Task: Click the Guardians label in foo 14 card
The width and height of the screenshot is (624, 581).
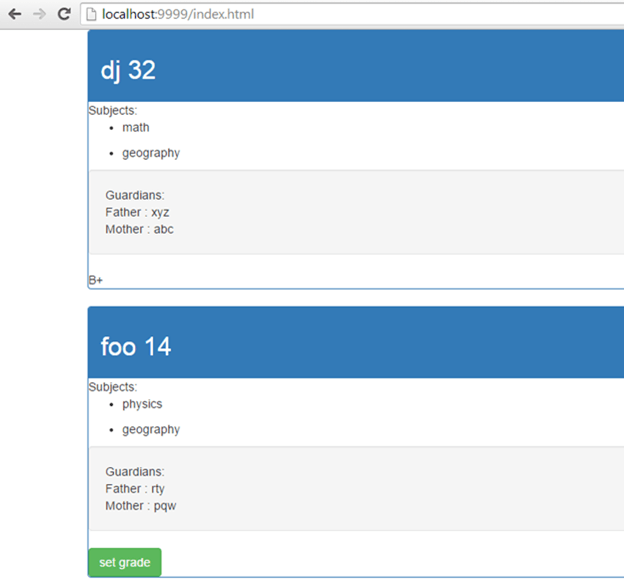Action: [135, 471]
